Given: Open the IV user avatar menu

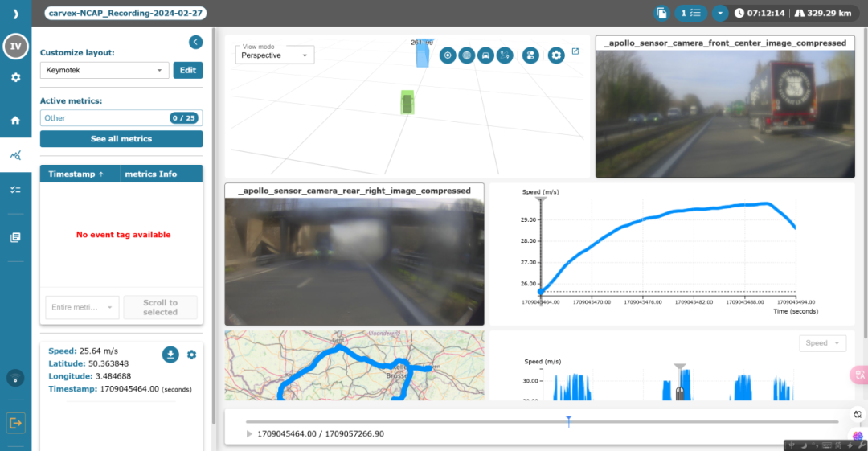Looking at the screenshot, I should tap(15, 47).
